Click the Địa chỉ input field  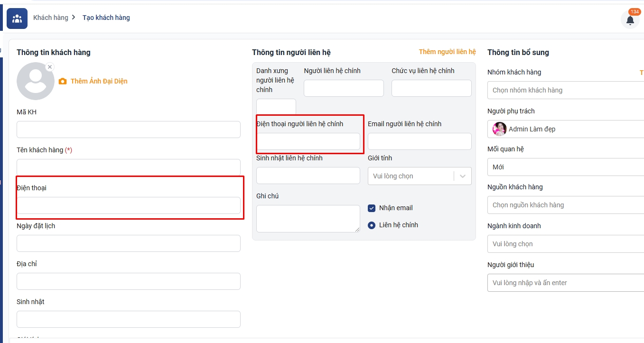(x=129, y=281)
